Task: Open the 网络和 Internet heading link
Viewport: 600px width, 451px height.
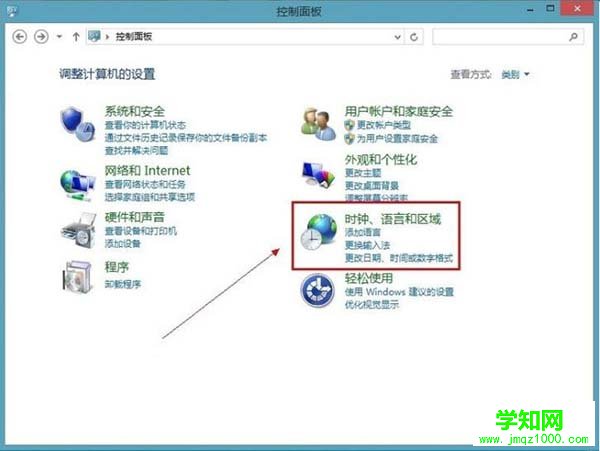Action: pos(147,170)
